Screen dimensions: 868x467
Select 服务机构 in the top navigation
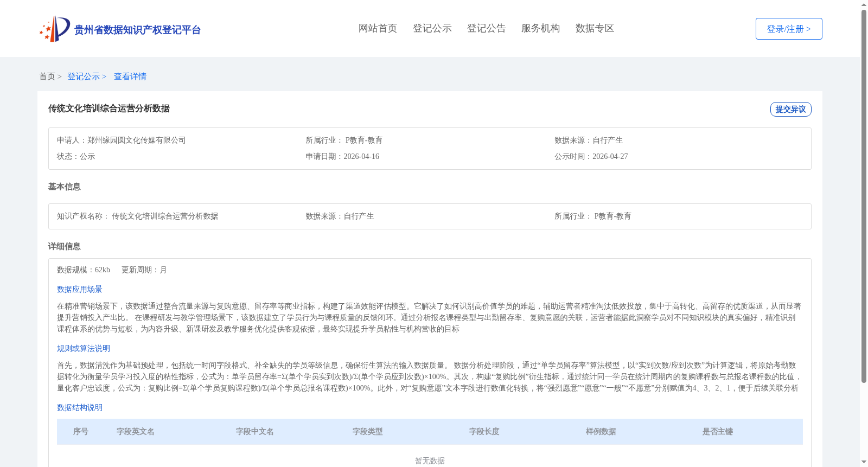click(540, 28)
